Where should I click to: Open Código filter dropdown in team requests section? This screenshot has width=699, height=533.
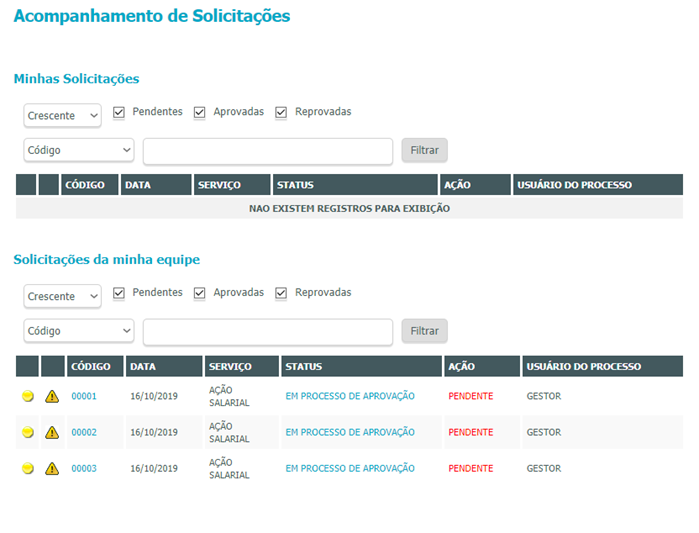(79, 331)
